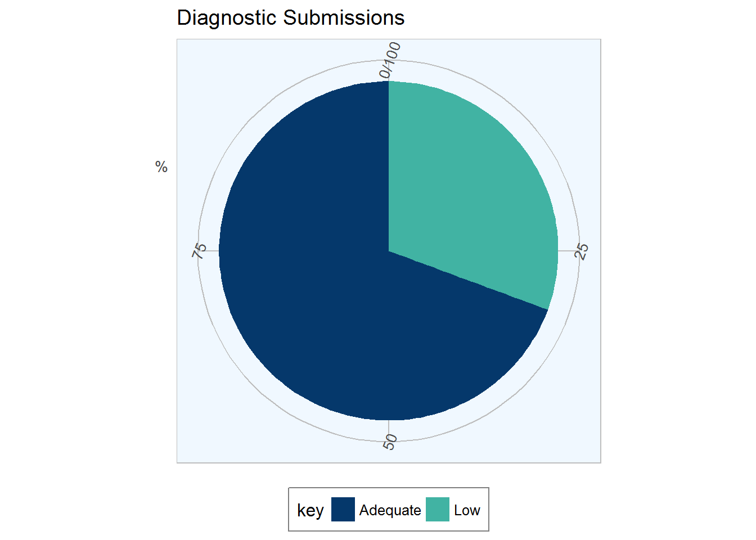
Task: Click the 75 axis tick label
Action: (199, 251)
